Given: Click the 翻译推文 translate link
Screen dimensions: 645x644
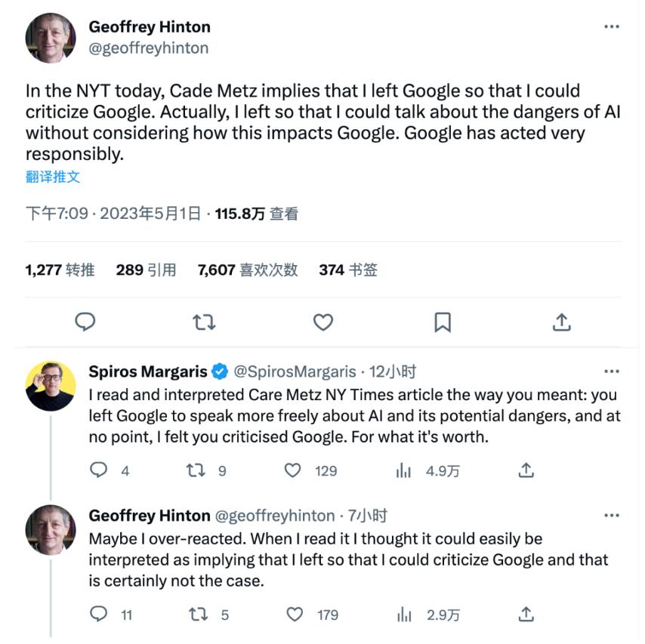Looking at the screenshot, I should [x=47, y=176].
